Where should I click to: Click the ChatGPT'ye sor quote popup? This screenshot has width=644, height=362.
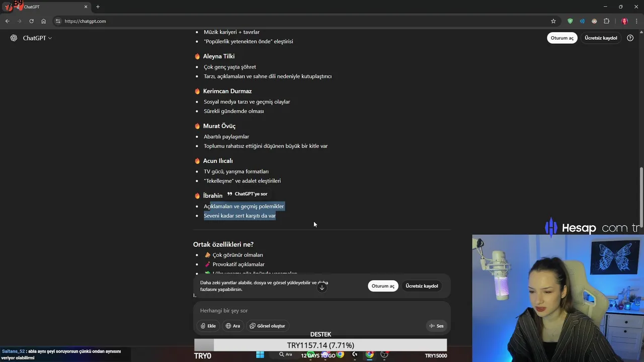tap(248, 194)
